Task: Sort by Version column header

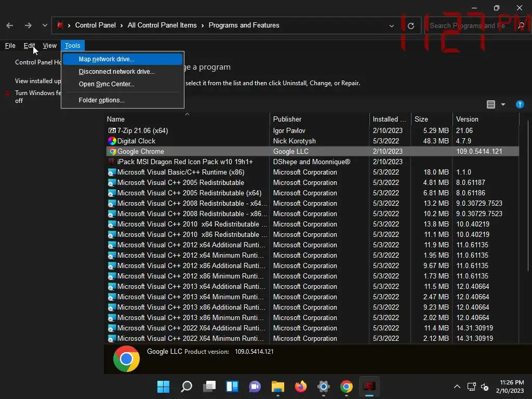Action: [x=486, y=119]
